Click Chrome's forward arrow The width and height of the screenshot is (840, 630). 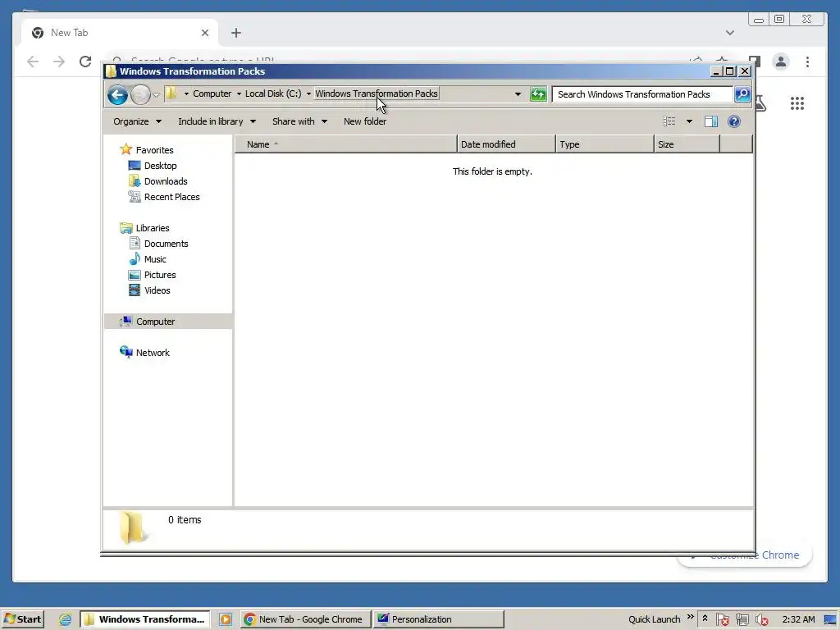click(59, 62)
